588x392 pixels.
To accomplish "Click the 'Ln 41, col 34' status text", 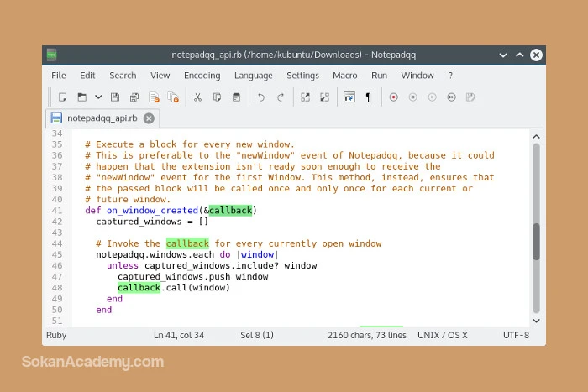I will [x=179, y=335].
